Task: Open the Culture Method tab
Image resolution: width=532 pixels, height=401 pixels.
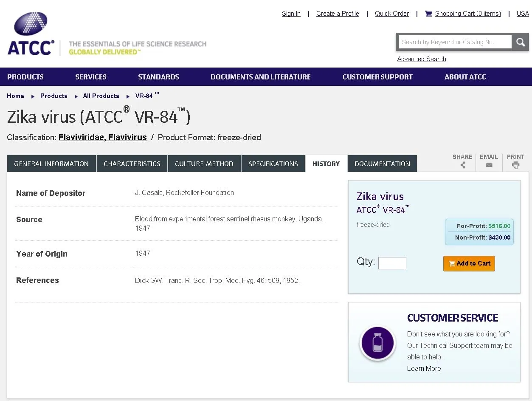Action: [x=204, y=164]
